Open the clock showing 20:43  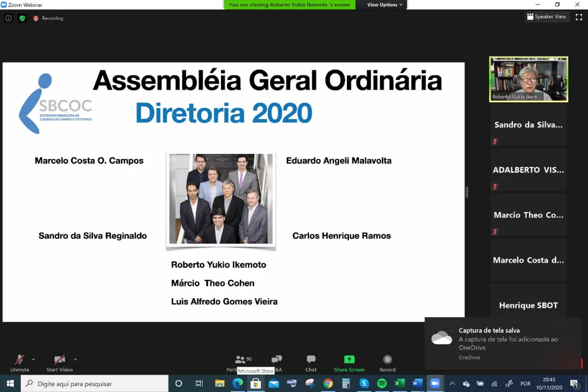[x=549, y=384]
